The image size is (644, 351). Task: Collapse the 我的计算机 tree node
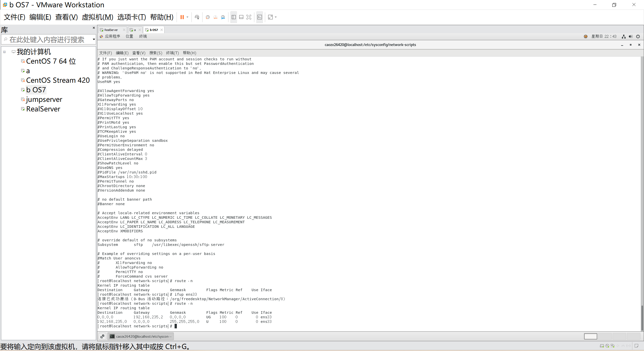tap(5, 52)
